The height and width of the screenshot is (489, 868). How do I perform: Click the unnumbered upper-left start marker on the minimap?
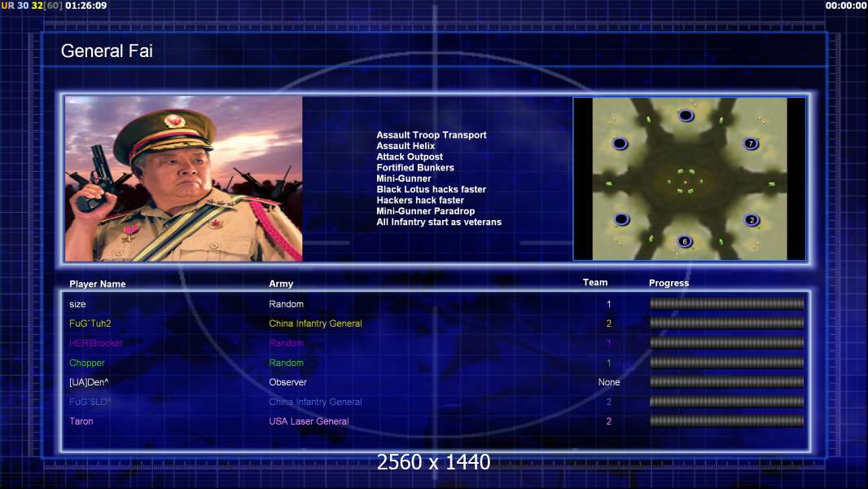pyautogui.click(x=620, y=144)
